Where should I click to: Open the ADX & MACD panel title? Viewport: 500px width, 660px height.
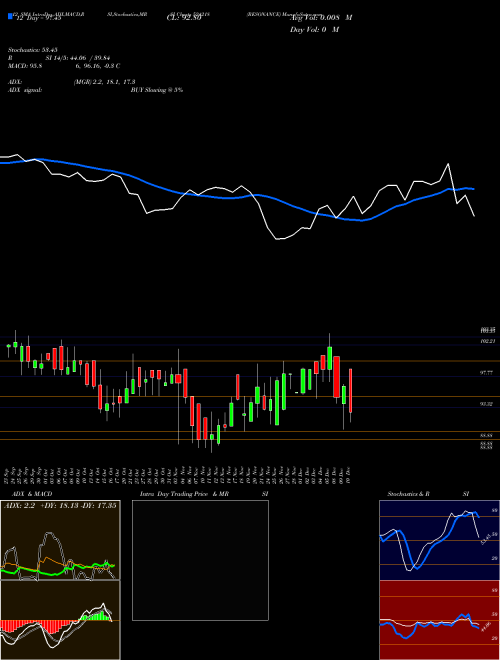coord(32,494)
